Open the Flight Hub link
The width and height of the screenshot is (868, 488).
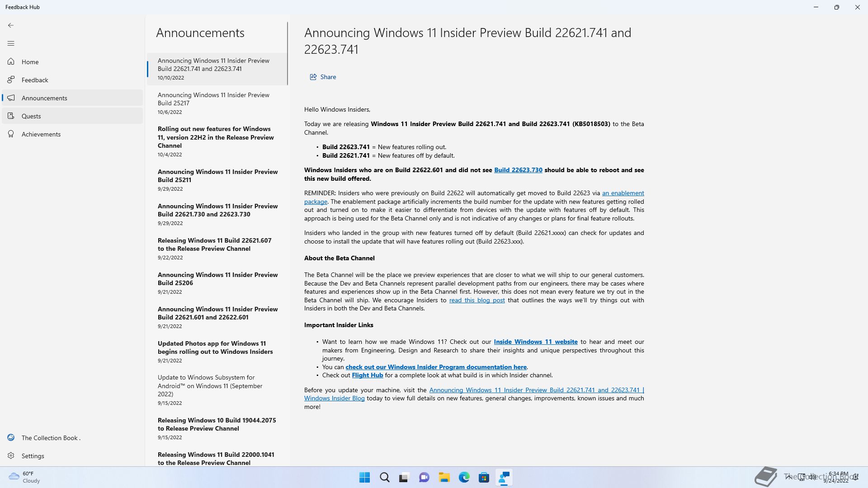(367, 375)
